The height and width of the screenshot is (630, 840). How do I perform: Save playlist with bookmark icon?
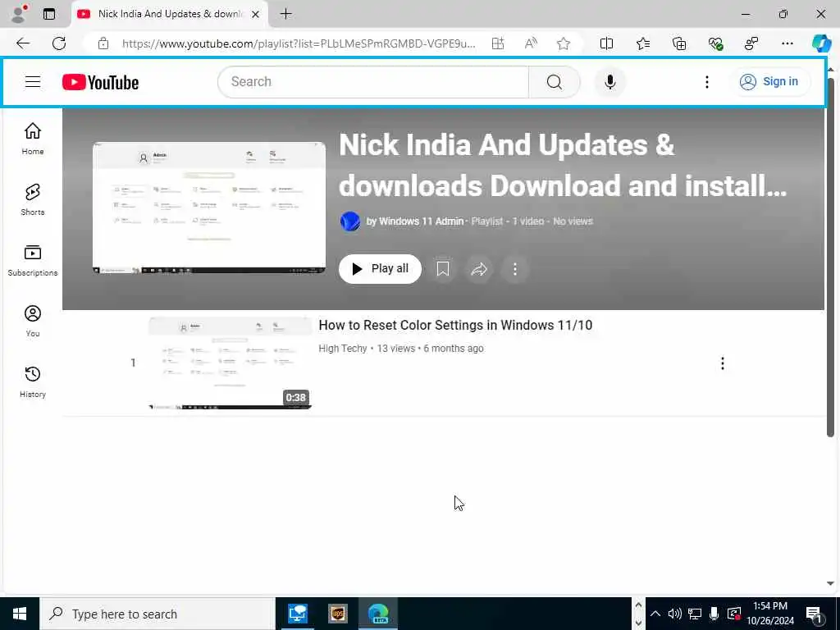(x=442, y=269)
